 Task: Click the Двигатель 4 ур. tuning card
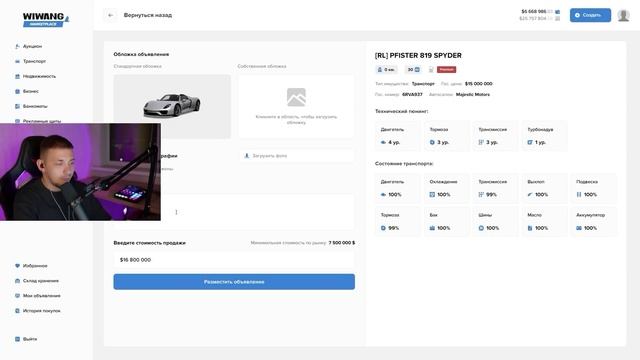(397, 136)
